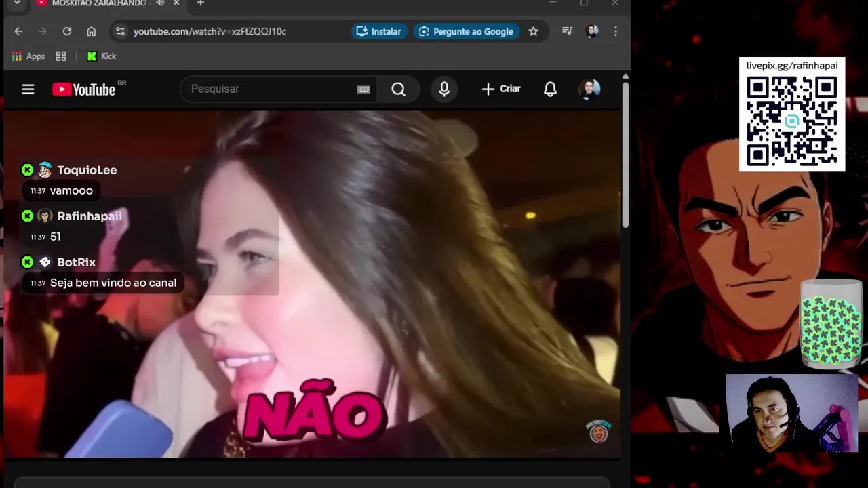Click the ToquioLee chat username
This screenshot has width=868, height=488.
point(87,170)
